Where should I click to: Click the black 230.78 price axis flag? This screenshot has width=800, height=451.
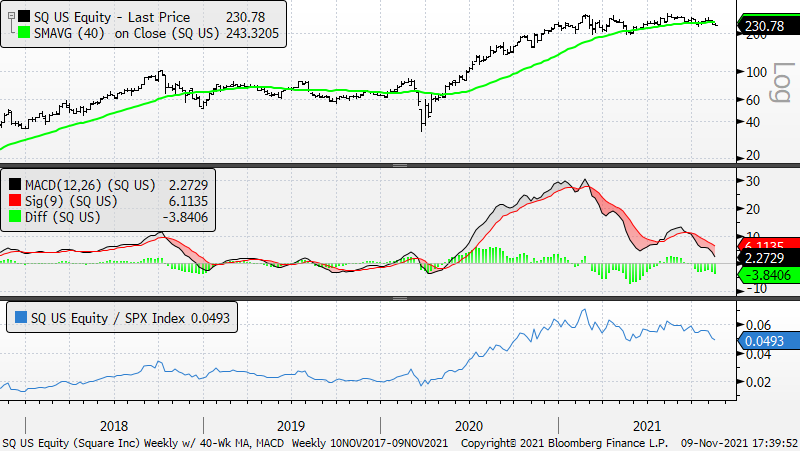coord(768,26)
